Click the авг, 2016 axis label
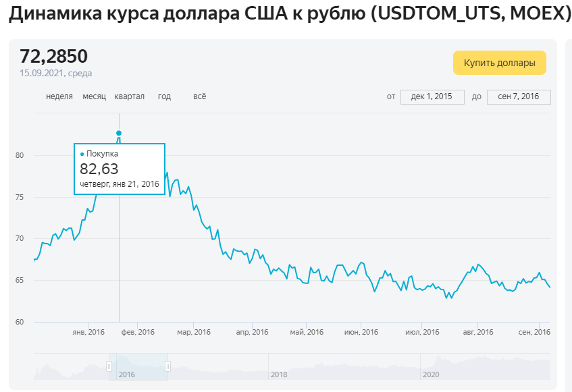 [x=478, y=332]
